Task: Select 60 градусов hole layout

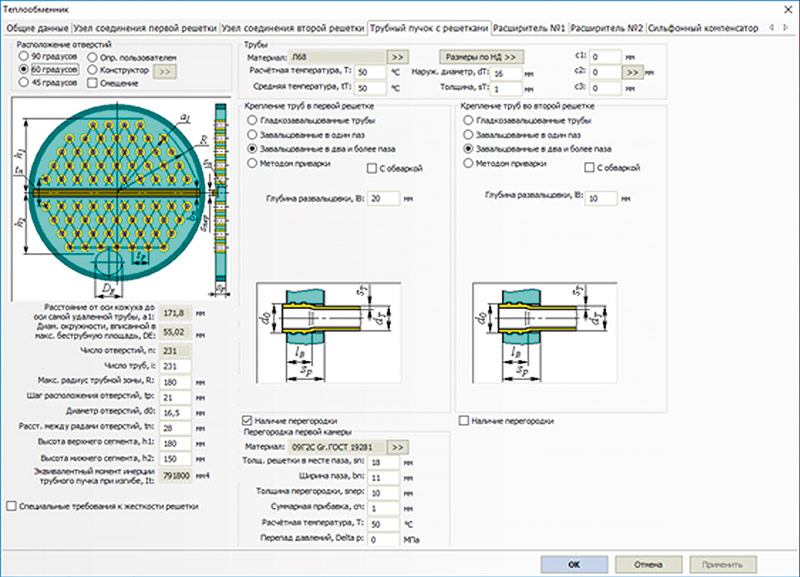Action: click(48, 69)
